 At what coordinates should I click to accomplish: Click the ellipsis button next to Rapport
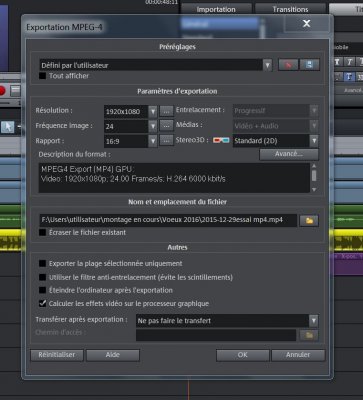[x=166, y=140]
